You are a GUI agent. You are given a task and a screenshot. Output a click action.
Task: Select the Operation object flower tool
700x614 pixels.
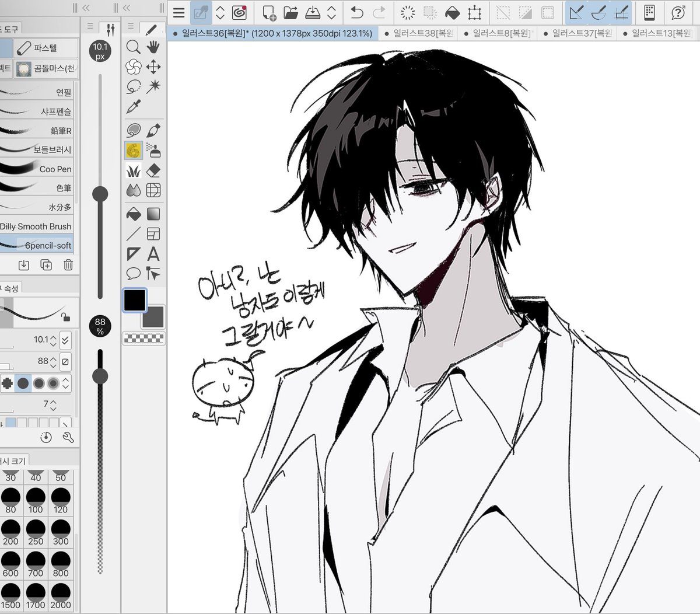click(x=134, y=67)
